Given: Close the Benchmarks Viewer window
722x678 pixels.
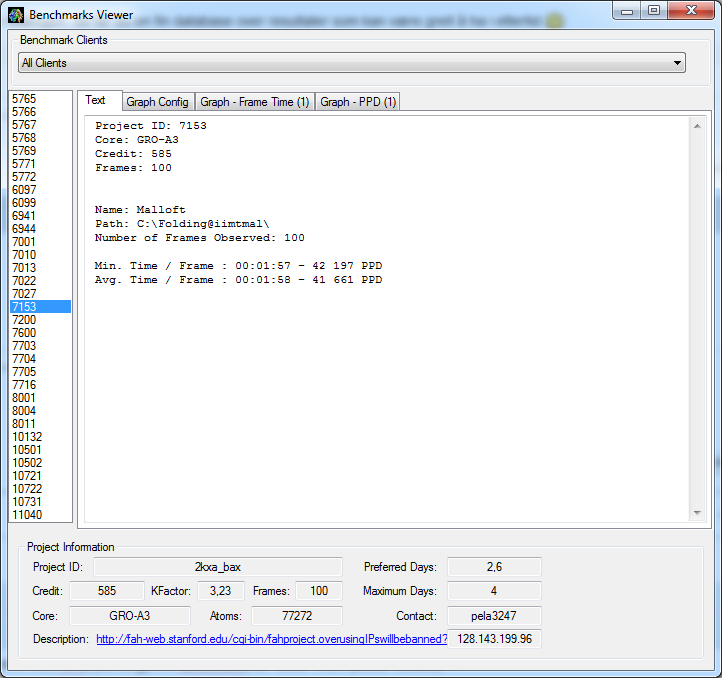Looking at the screenshot, I should 691,10.
